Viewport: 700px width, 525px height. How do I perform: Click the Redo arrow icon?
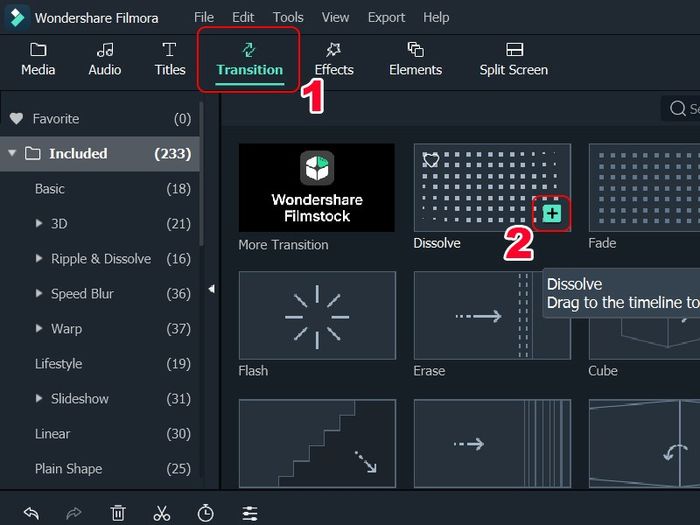click(x=74, y=513)
